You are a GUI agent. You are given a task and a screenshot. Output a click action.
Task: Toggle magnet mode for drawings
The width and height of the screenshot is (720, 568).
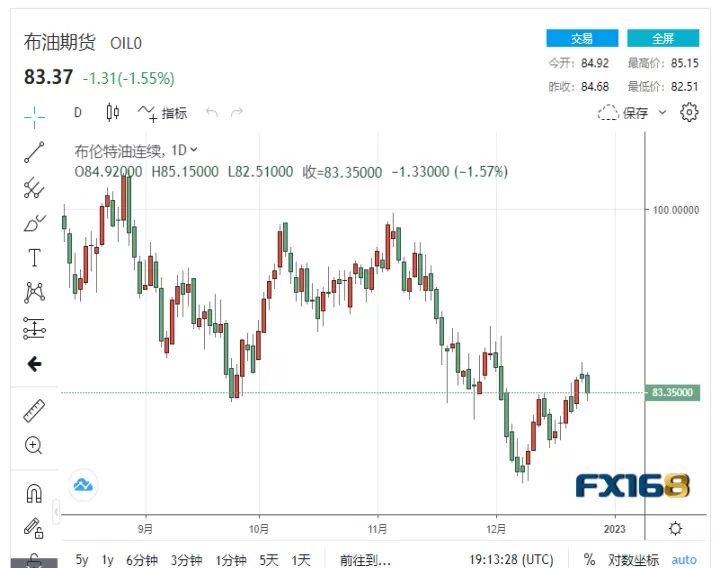tap(34, 494)
